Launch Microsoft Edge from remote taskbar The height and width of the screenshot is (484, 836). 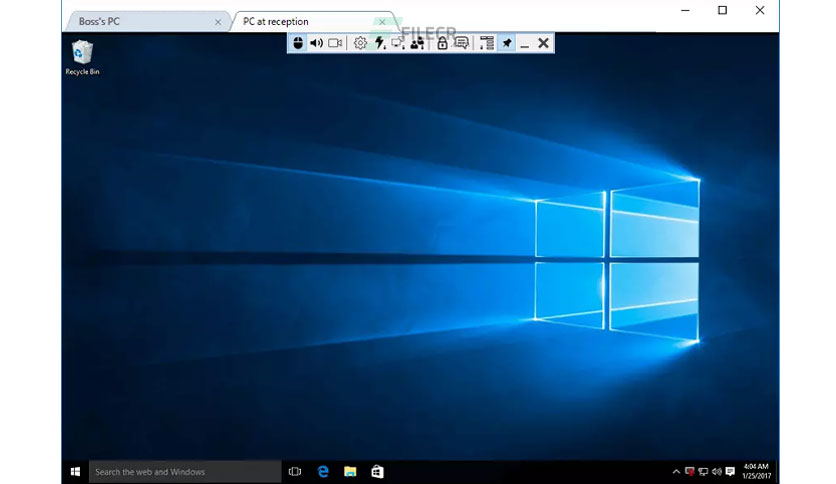tap(323, 472)
